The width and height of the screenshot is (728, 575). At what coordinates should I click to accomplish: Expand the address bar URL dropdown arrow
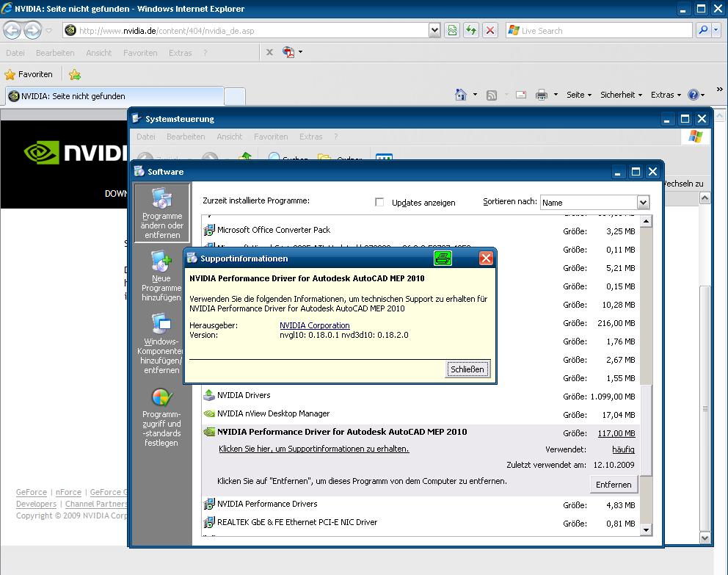(434, 31)
